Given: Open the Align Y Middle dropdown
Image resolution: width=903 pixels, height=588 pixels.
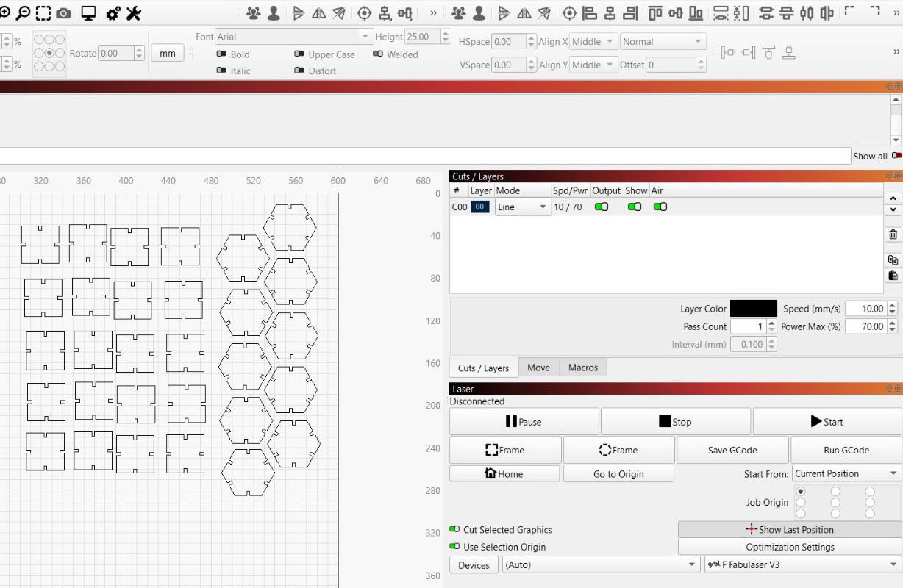Looking at the screenshot, I should [x=593, y=65].
